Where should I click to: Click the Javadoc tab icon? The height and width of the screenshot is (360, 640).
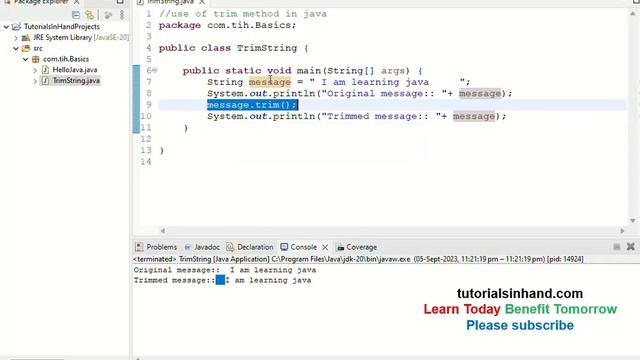(188, 247)
